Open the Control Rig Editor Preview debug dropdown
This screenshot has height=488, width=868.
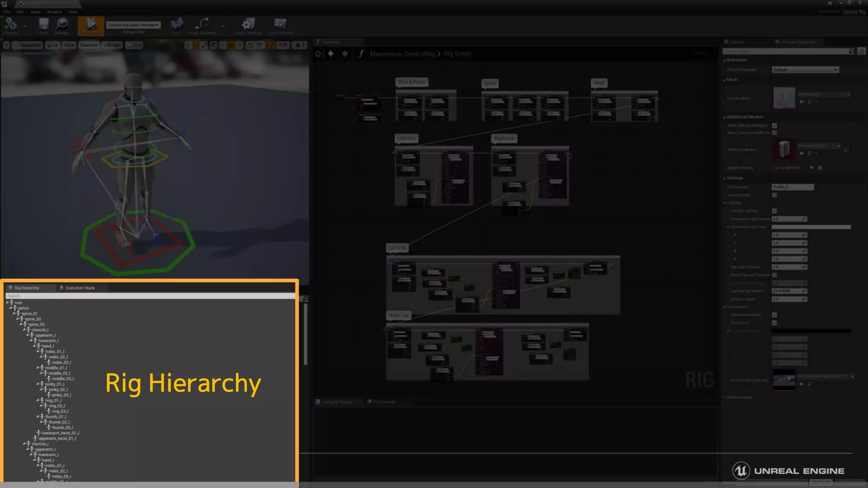(x=134, y=25)
